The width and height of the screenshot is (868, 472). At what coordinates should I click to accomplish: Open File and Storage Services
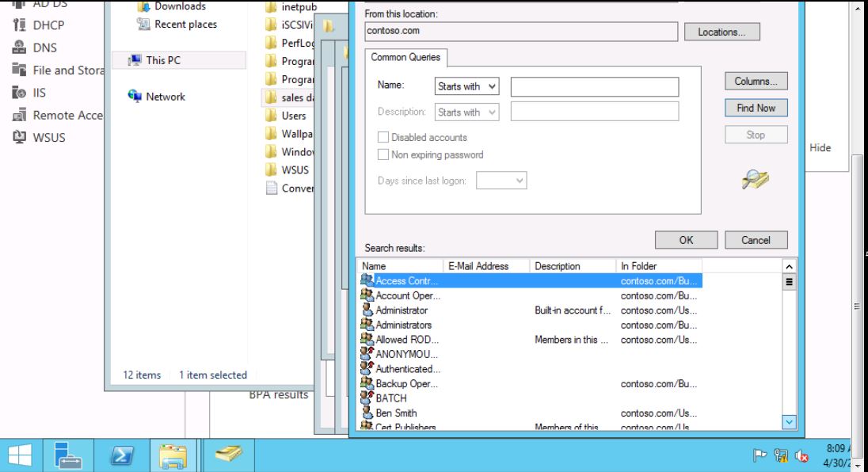(x=58, y=70)
